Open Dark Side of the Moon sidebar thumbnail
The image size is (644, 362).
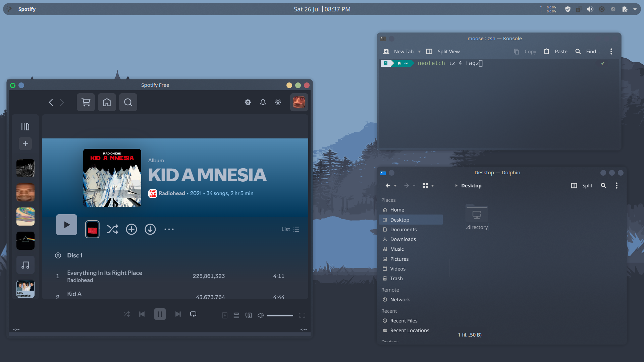pos(25,241)
